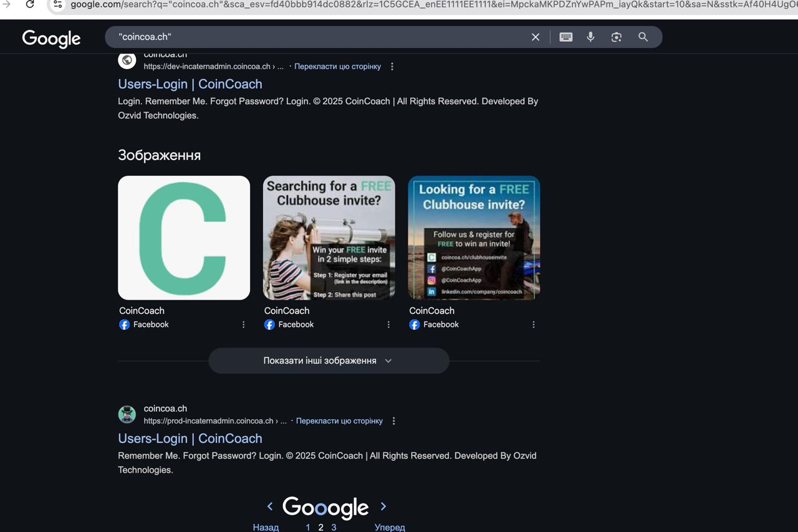This screenshot has height=532, width=798.
Task: Open search by image camera icon
Action: pyautogui.click(x=616, y=37)
